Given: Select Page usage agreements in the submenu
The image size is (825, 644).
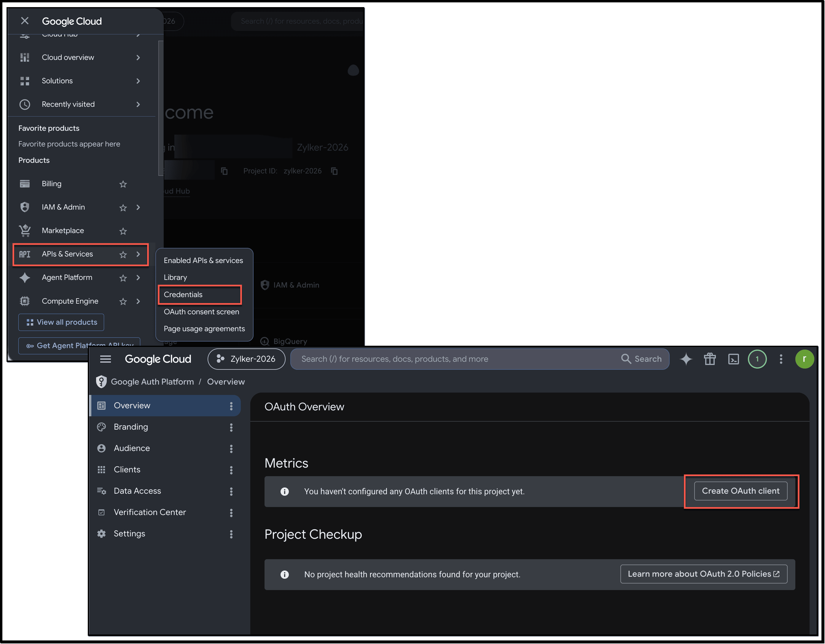Looking at the screenshot, I should [x=204, y=329].
